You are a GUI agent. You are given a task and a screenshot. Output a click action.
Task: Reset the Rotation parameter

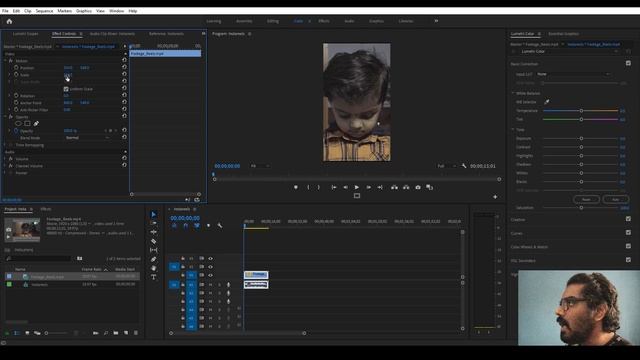[x=124, y=96]
